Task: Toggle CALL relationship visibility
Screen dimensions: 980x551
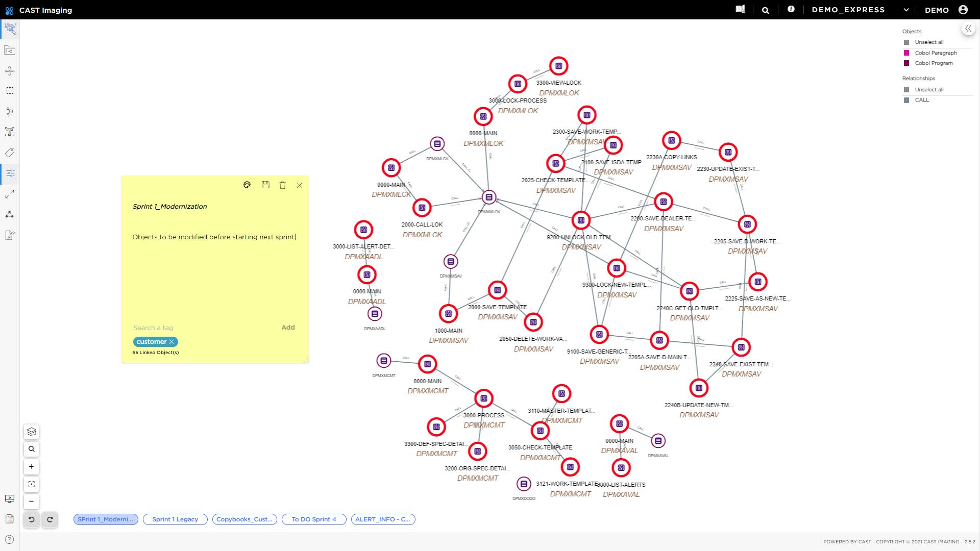Action: (x=906, y=99)
